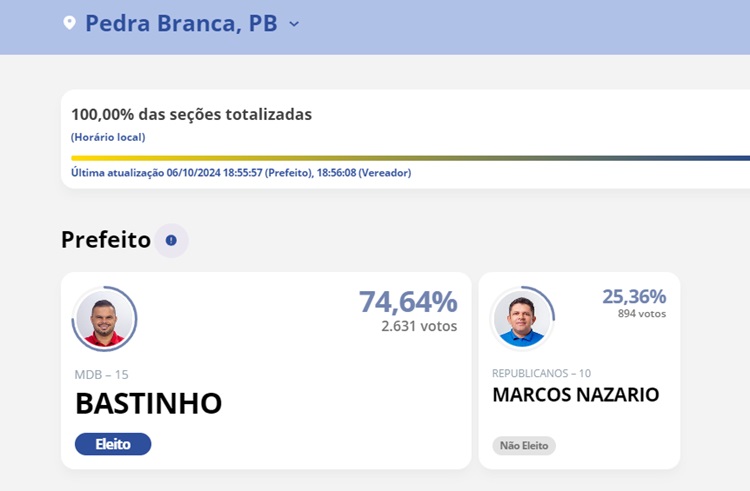Screen dimensions: 750x491
Task: Click the REPUBLICANOS – 10 party label
Action: click(x=541, y=373)
